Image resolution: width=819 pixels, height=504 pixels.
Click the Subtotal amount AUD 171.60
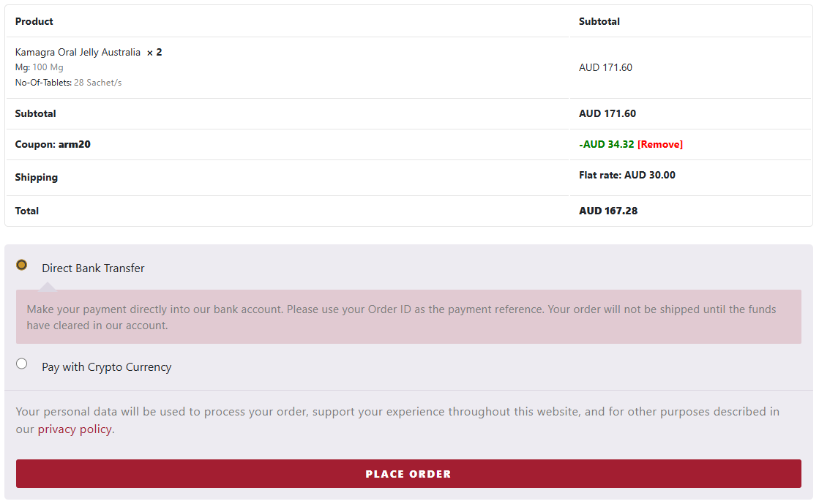(x=608, y=113)
